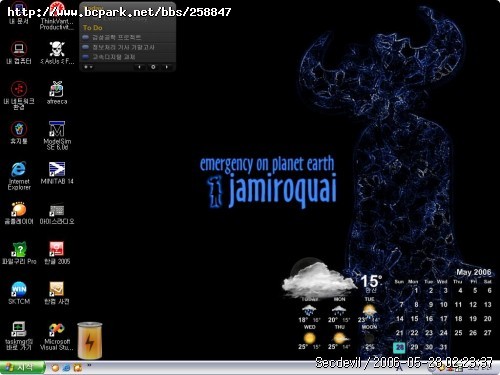The image size is (500, 375).
Task: Launch ThinkVantage Productivity shortcut
Action: click(x=57, y=15)
